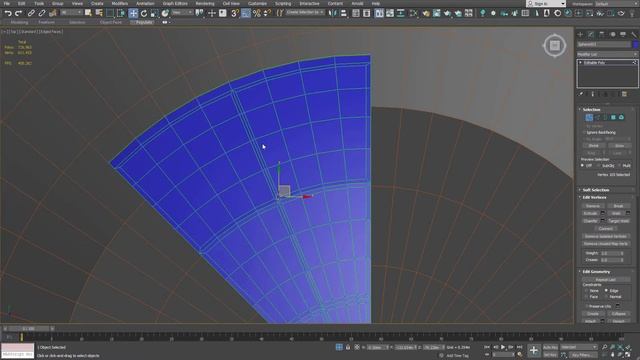Open the Animation menu
Screen dimensions: 640x360
click(145, 3)
